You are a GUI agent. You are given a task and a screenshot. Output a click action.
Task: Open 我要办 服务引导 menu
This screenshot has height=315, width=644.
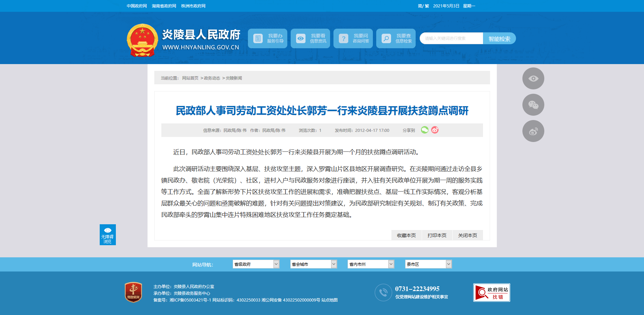[267, 38]
